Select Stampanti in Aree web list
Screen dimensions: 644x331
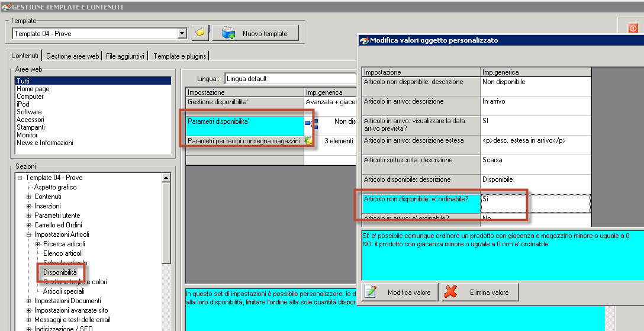coord(31,127)
